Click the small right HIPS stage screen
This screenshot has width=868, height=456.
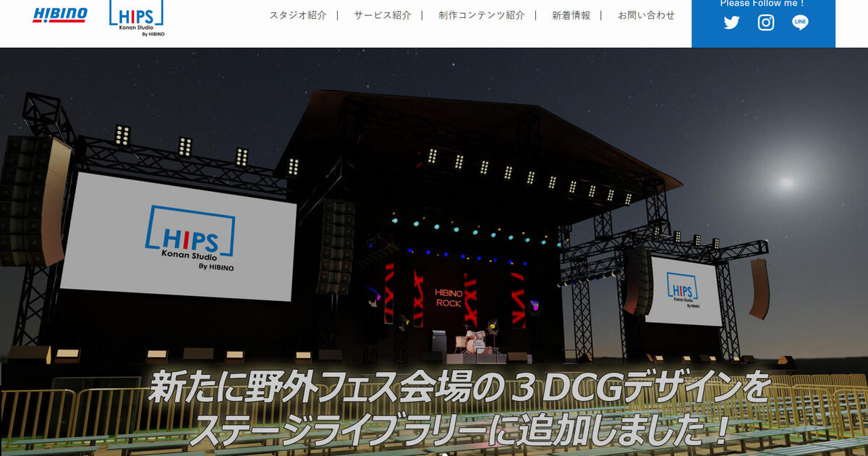[x=683, y=290]
